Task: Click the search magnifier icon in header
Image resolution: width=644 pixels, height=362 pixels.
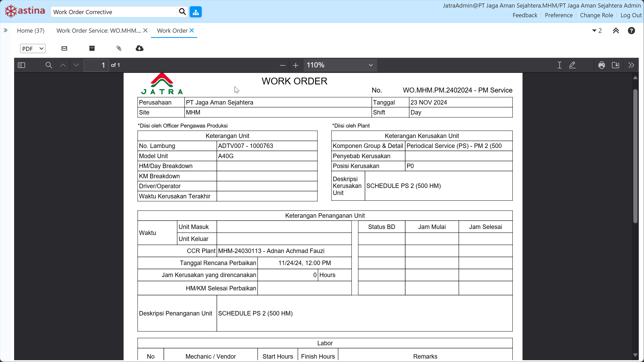Action: click(182, 12)
